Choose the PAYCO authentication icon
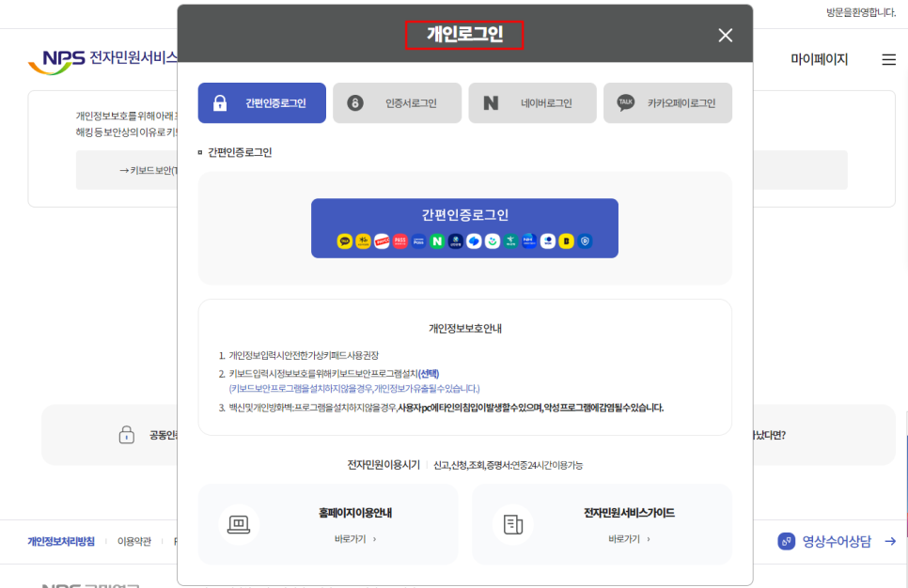This screenshot has height=588, width=908. [381, 241]
